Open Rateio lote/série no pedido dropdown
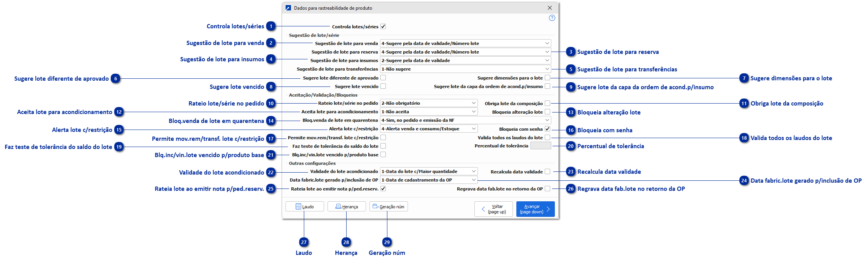868x263 pixels. pyautogui.click(x=429, y=103)
